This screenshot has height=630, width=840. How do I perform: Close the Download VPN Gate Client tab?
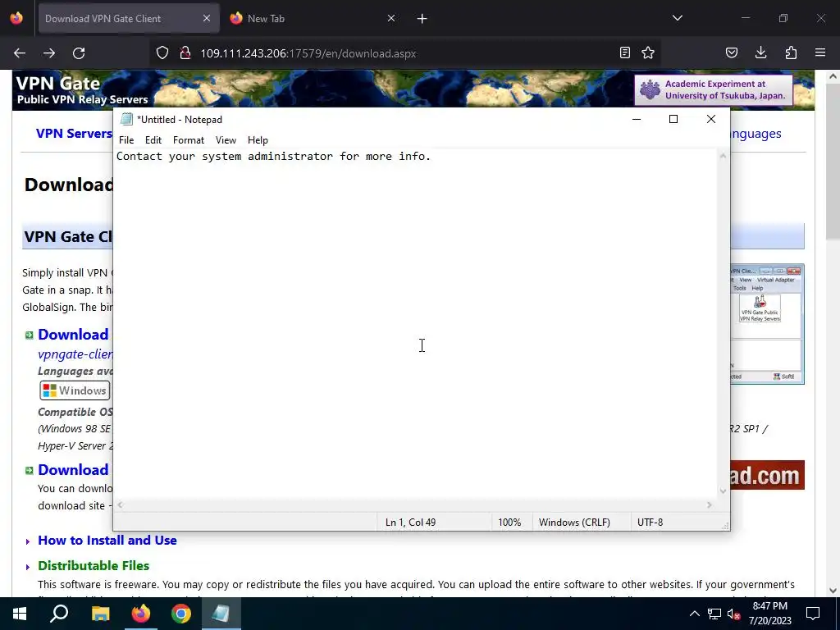click(207, 18)
